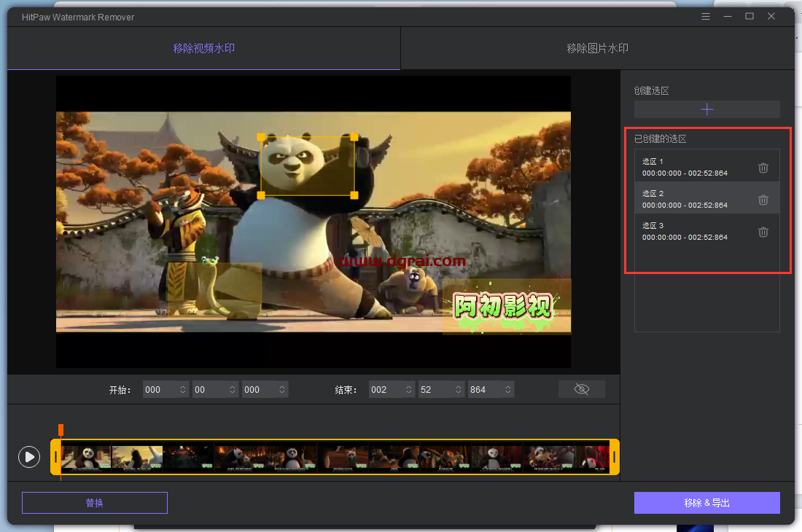Delete 选区 3 with trash icon
Image resolution: width=802 pixels, height=532 pixels.
point(763,232)
